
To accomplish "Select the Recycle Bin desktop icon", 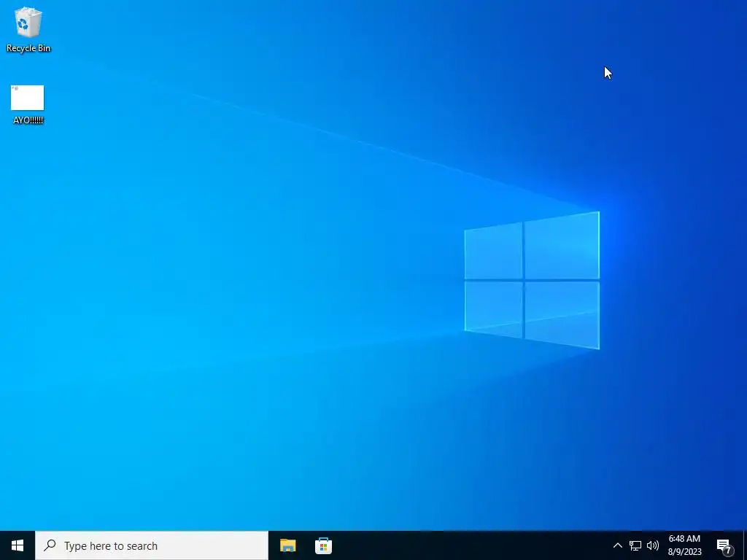I will [28, 28].
